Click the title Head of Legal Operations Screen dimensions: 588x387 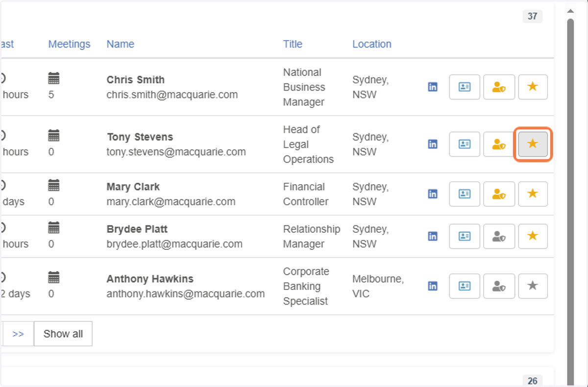(x=308, y=145)
